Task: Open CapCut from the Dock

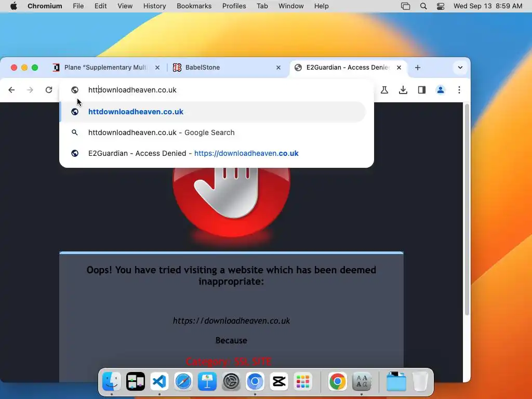Action: pyautogui.click(x=279, y=381)
